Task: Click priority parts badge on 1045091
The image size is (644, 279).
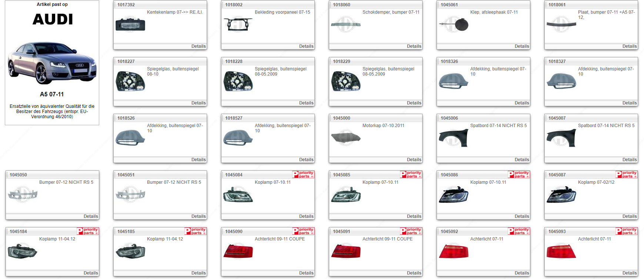Action: pyautogui.click(x=411, y=231)
